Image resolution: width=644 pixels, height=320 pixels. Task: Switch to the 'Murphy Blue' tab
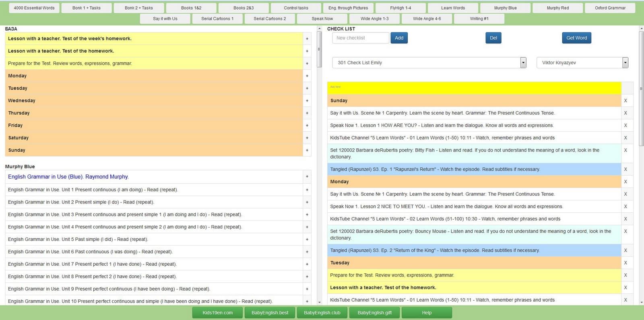[505, 8]
